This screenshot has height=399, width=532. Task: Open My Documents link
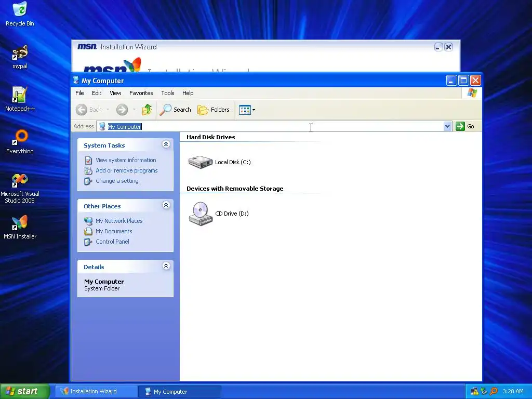pos(114,231)
